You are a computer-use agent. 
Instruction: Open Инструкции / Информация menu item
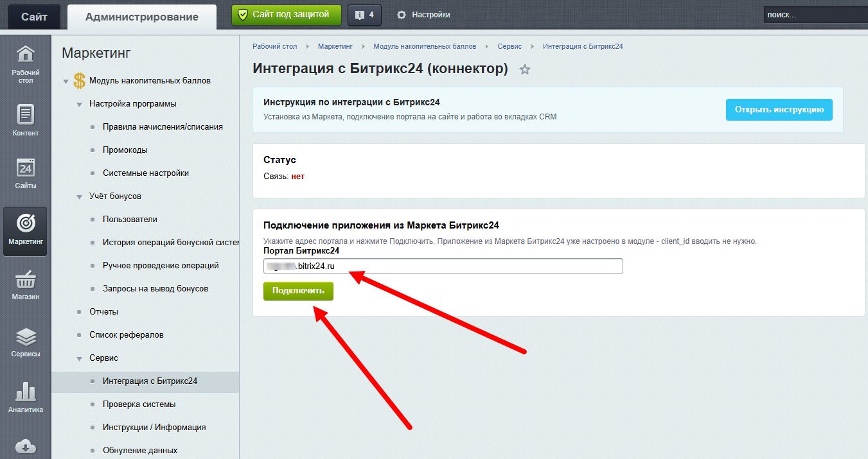pos(154,427)
